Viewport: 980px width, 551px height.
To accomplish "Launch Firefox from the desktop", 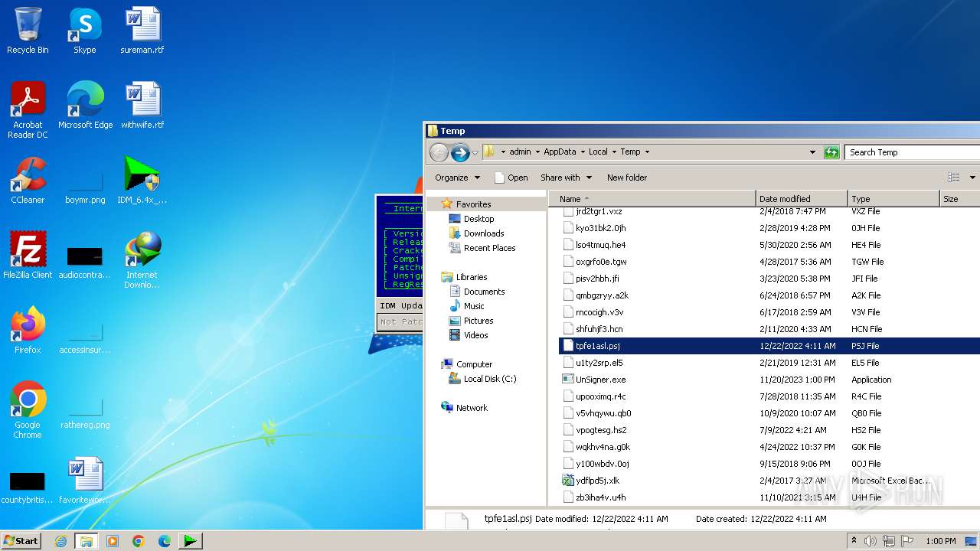I will pos(28,331).
